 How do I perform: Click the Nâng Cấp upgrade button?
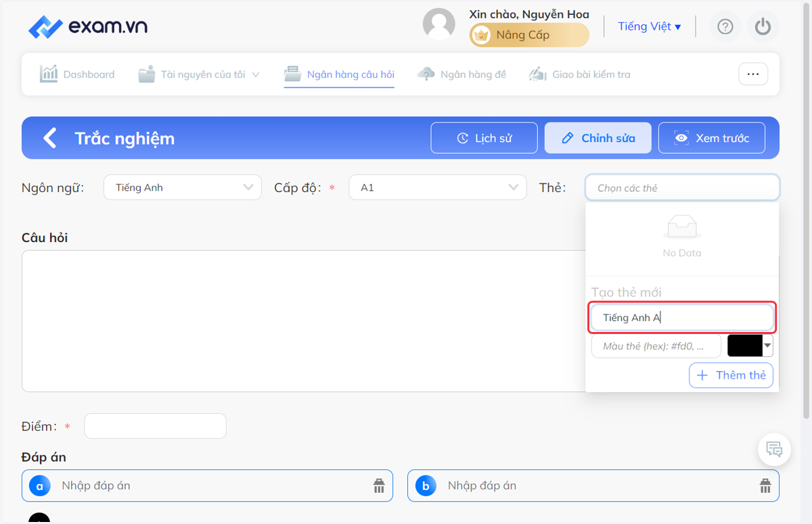pyautogui.click(x=529, y=35)
